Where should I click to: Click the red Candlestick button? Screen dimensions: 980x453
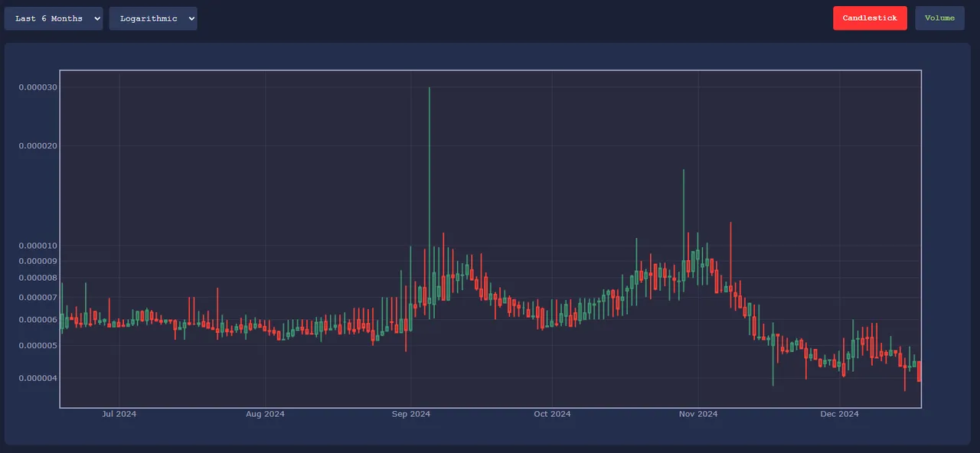[x=870, y=18]
